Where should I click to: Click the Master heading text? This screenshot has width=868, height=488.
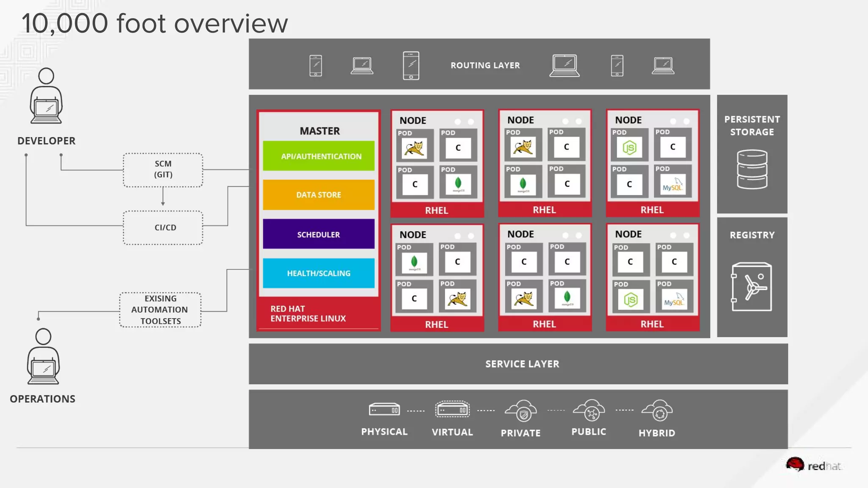click(320, 131)
